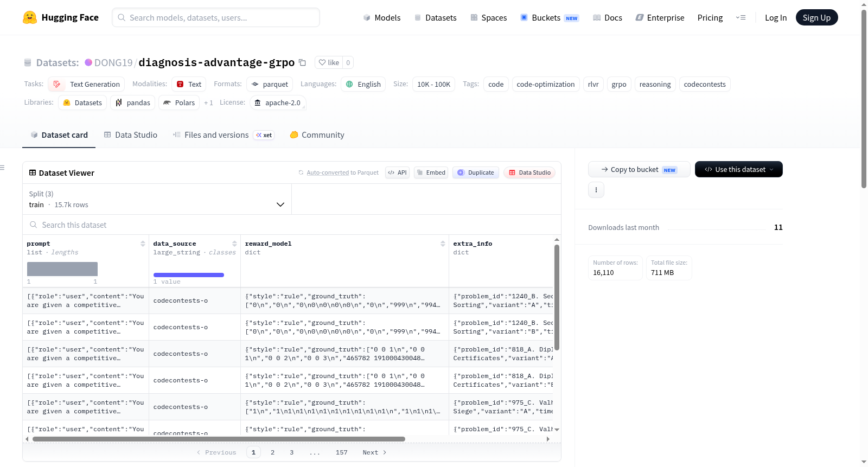Click the Auto-converted link
This screenshot has width=868, height=467.
328,172
